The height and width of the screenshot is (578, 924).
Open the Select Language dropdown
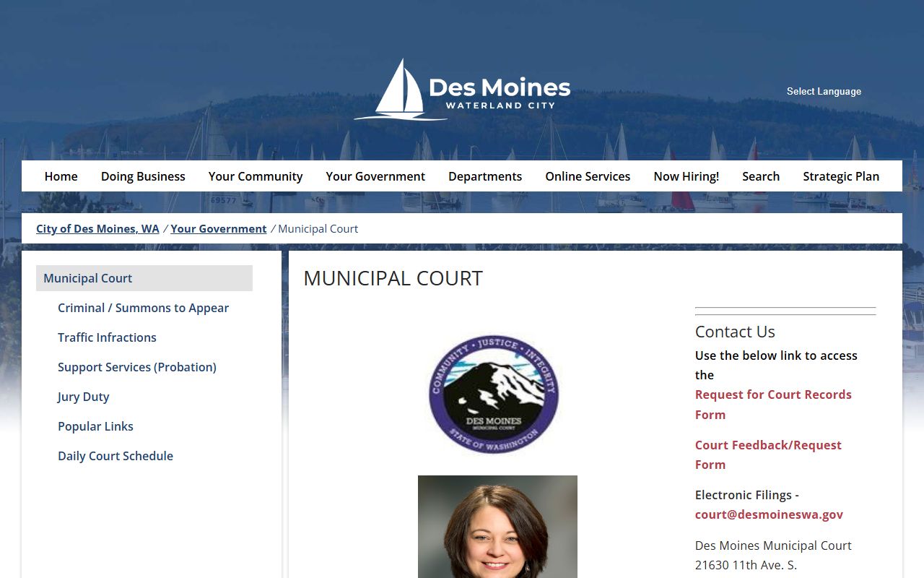(824, 91)
